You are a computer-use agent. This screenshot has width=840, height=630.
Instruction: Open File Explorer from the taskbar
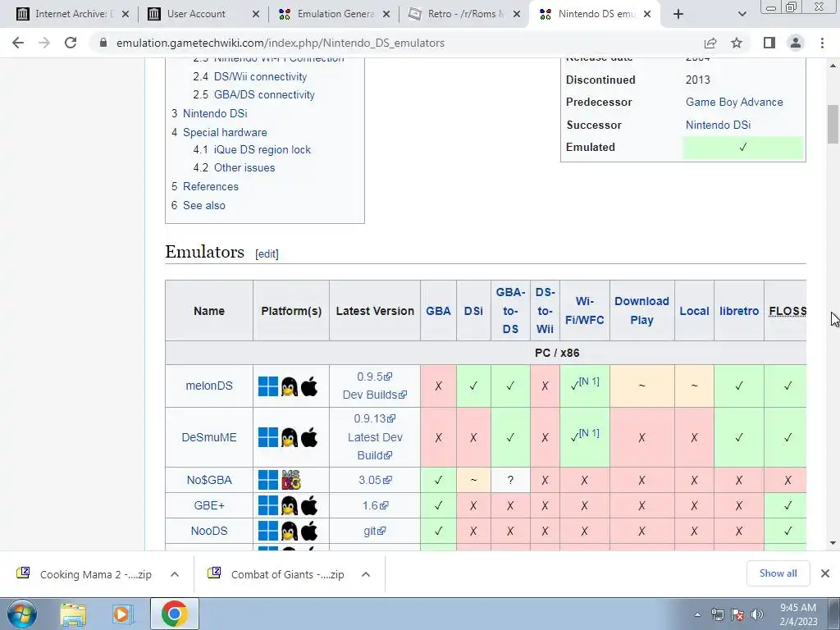[x=73, y=614]
